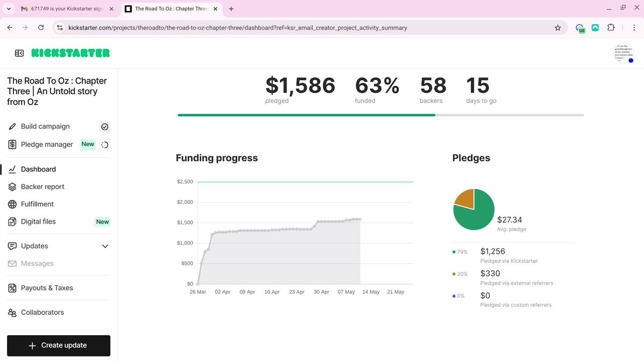Click the New badge next to Pledge manager
The height and width of the screenshot is (362, 644).
coord(88,144)
